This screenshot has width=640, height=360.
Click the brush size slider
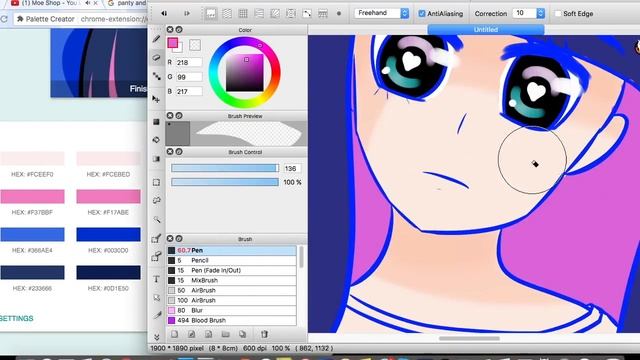click(x=225, y=168)
